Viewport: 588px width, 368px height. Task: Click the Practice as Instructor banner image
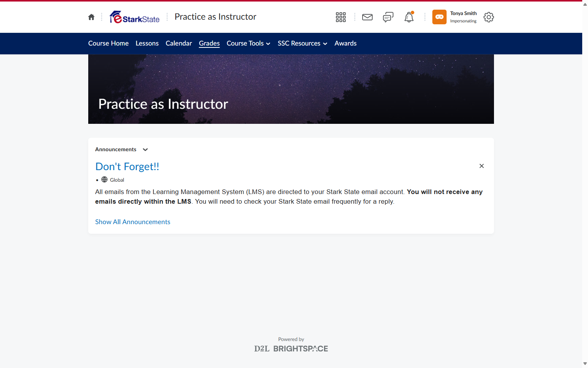coord(291,89)
